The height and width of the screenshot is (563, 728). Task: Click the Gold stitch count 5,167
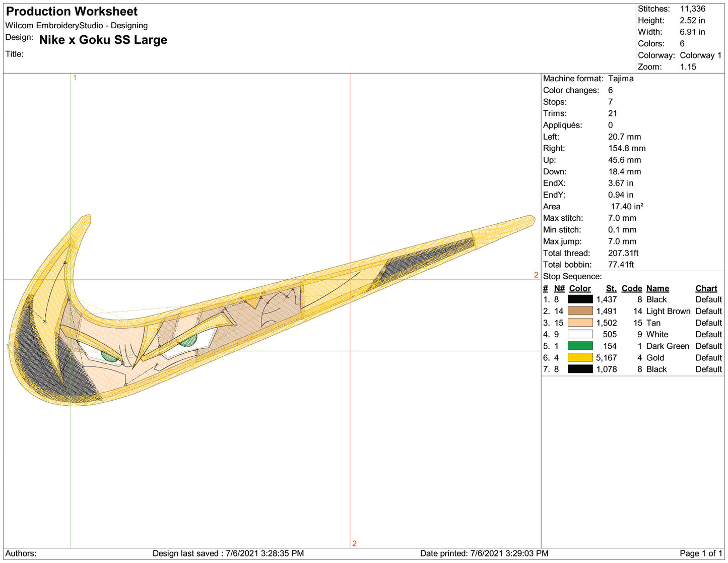point(607,358)
